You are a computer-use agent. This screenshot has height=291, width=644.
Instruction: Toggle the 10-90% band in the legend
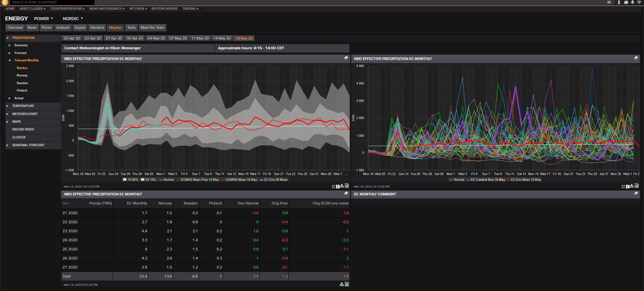(x=130, y=180)
